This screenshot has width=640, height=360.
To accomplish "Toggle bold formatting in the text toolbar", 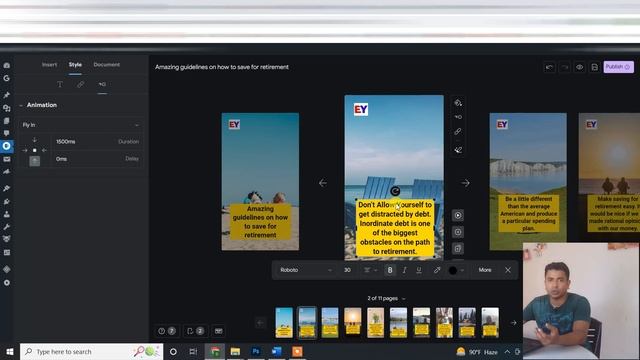I will [390, 270].
